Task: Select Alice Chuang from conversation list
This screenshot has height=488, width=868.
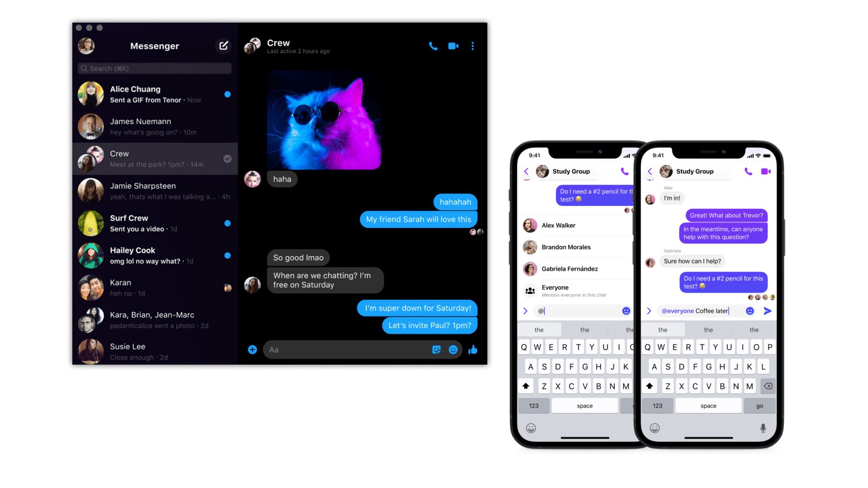Action: tap(155, 94)
